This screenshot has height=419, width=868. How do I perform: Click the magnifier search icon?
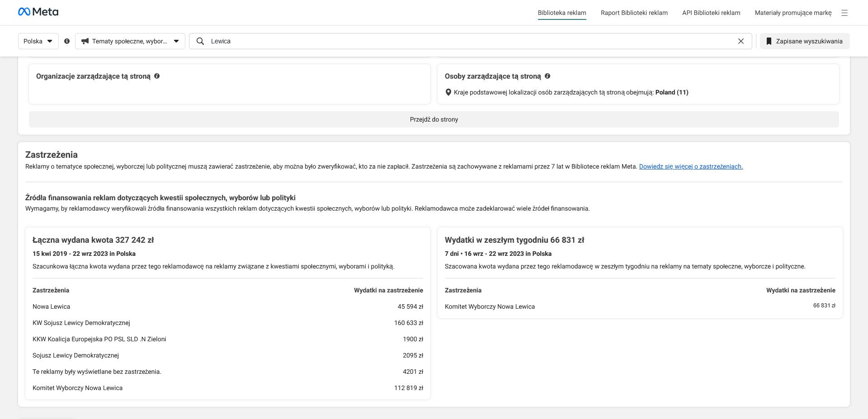[200, 41]
